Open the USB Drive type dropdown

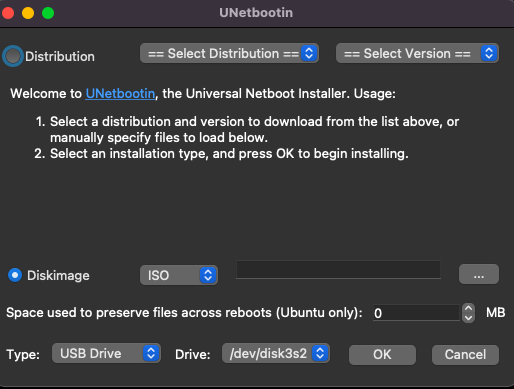(106, 353)
